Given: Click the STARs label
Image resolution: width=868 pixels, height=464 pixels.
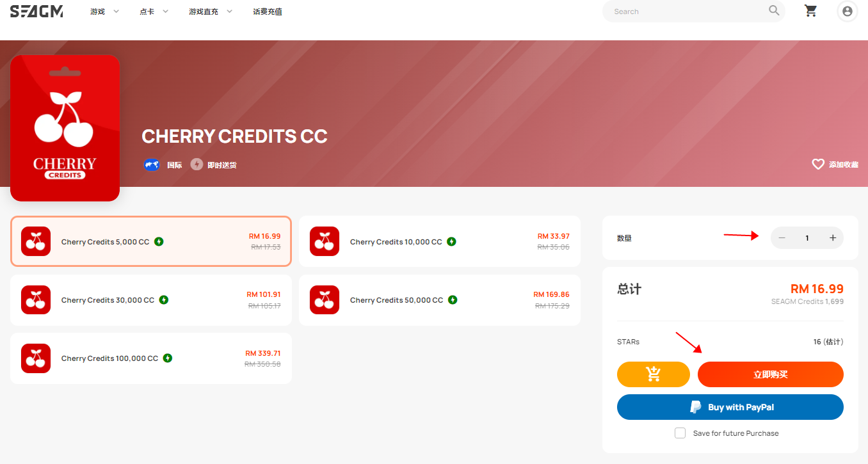Looking at the screenshot, I should (x=628, y=342).
